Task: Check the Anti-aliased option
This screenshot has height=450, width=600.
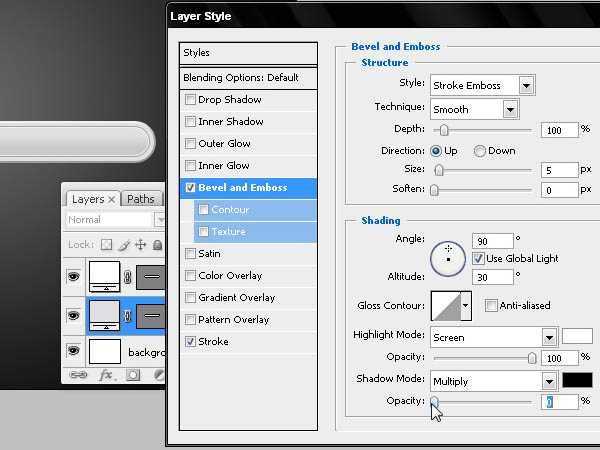Action: pos(491,305)
